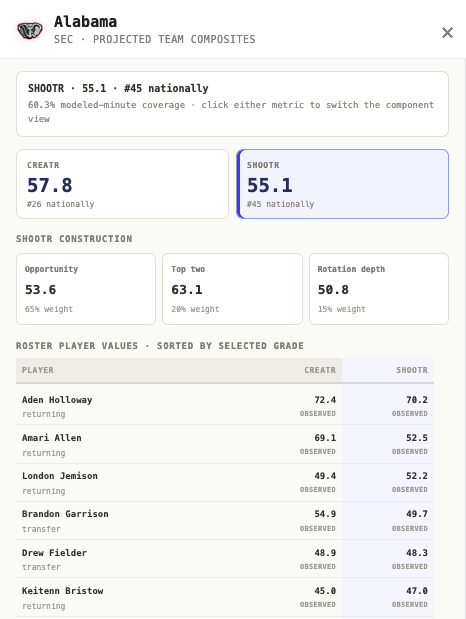Click the Rotation depth 50.8 card
Viewport: 466px width, 619px height.
pyautogui.click(x=379, y=289)
